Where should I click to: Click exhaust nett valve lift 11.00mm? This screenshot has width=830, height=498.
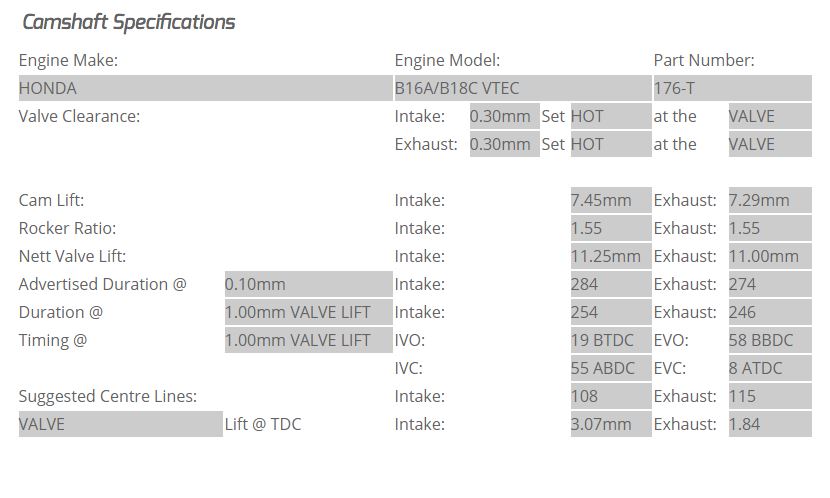click(770, 256)
